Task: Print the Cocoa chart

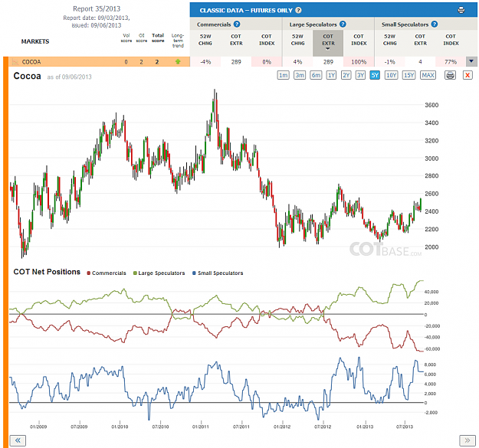Action: [x=451, y=75]
